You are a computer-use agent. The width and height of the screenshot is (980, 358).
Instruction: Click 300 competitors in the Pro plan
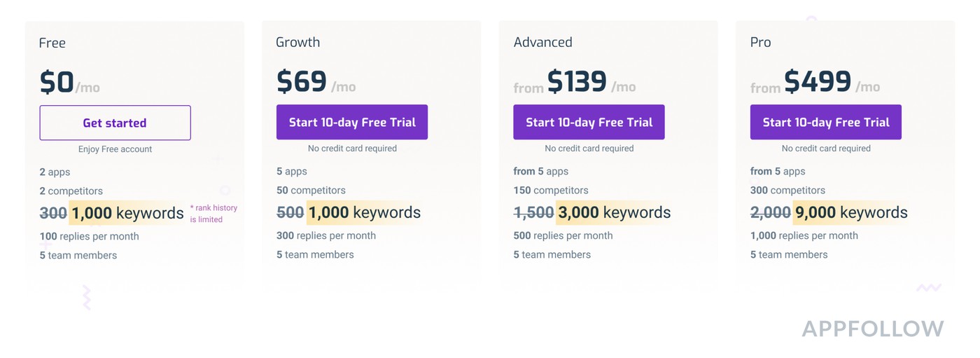point(787,190)
